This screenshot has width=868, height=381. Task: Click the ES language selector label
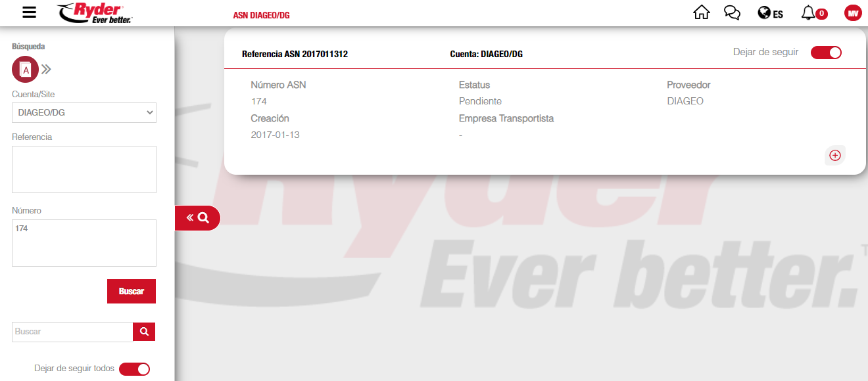tap(778, 14)
